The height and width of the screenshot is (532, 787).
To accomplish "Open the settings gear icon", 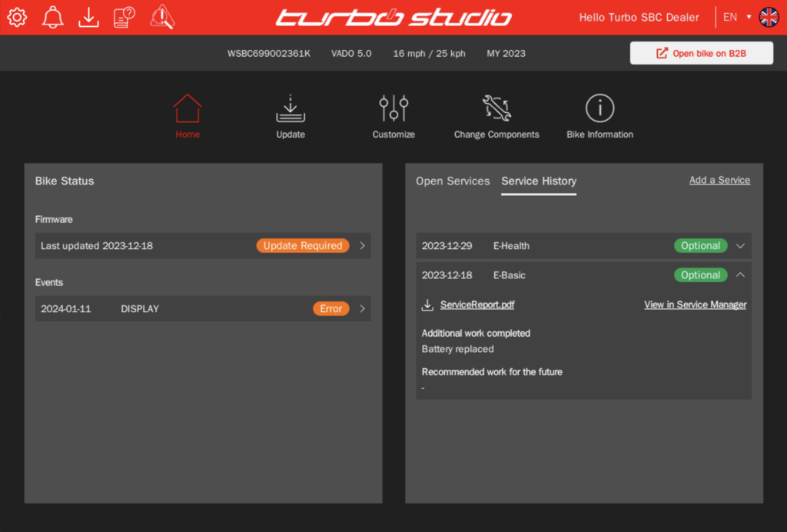I will click(x=17, y=17).
